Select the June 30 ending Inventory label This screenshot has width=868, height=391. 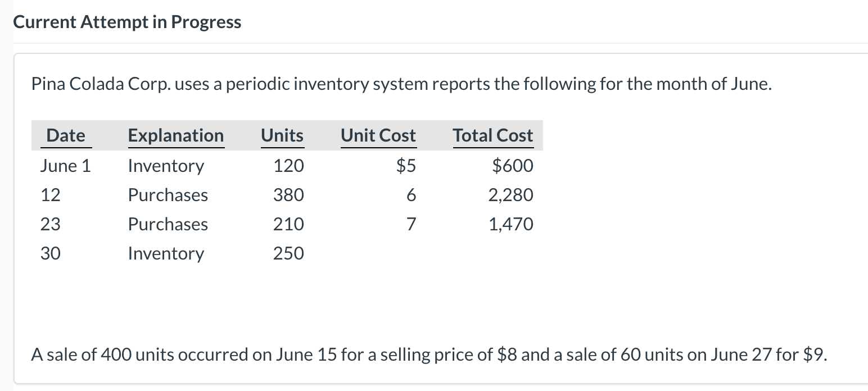tap(166, 253)
